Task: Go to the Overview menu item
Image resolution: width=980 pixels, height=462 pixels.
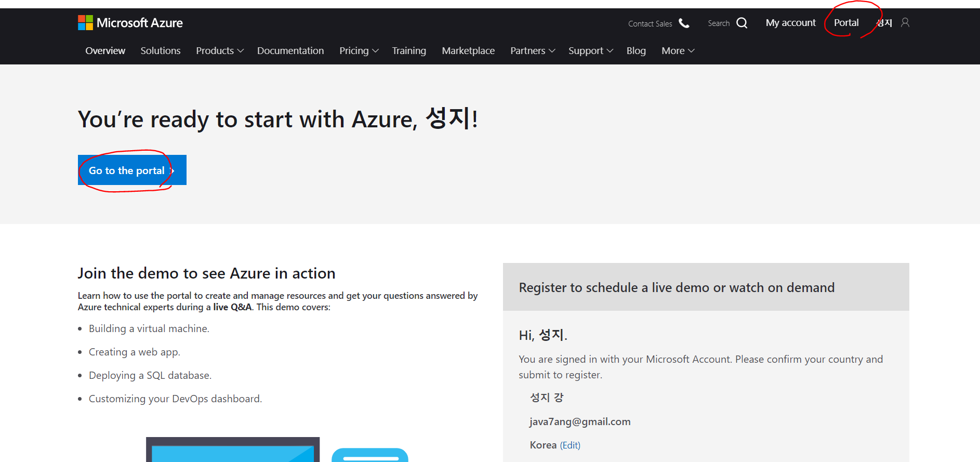Action: pyautogui.click(x=105, y=51)
